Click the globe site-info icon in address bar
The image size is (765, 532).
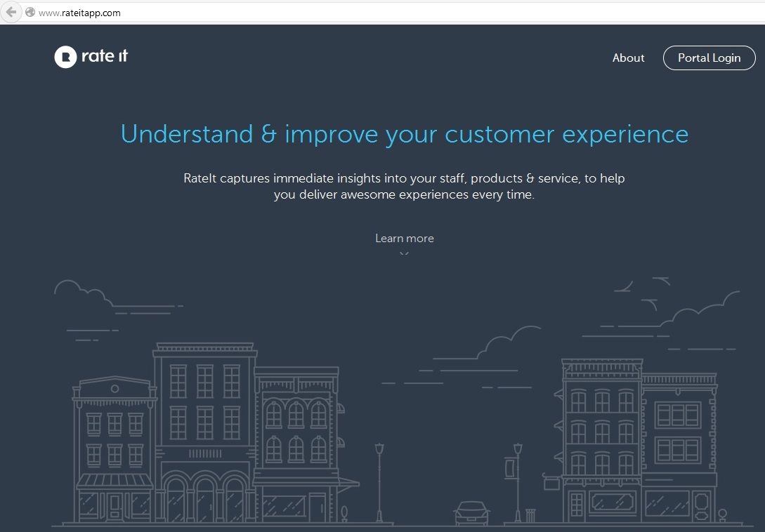coord(30,12)
